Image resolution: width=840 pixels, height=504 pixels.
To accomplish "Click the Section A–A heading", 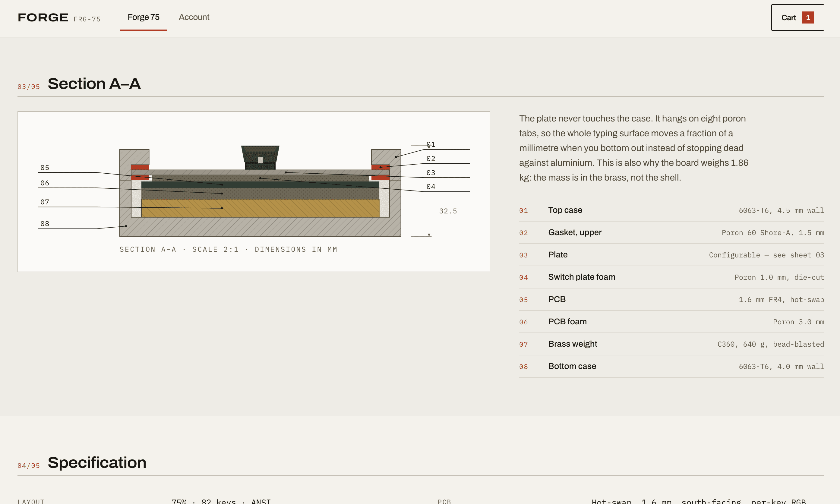I will pyautogui.click(x=94, y=83).
